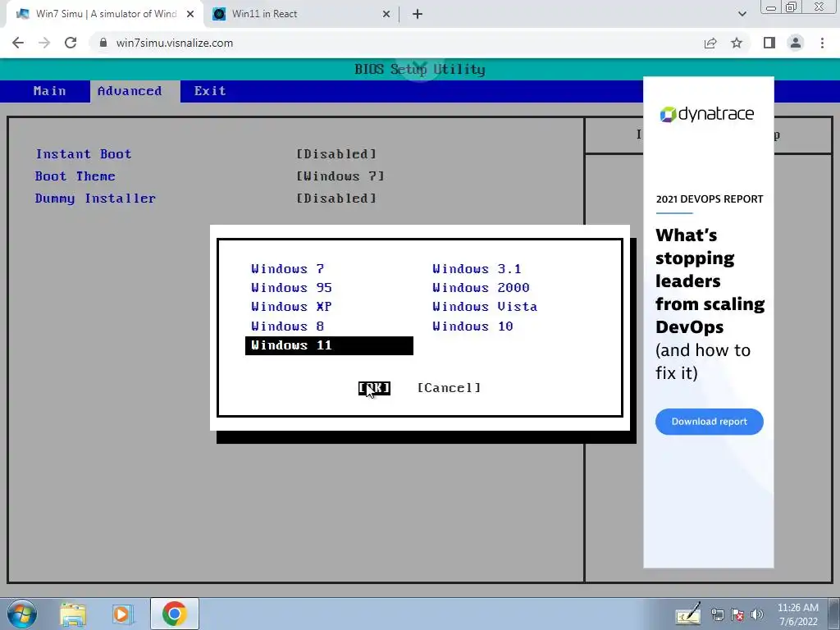The width and height of the screenshot is (840, 630).
Task: Go back with the browser back arrow
Action: [x=18, y=43]
